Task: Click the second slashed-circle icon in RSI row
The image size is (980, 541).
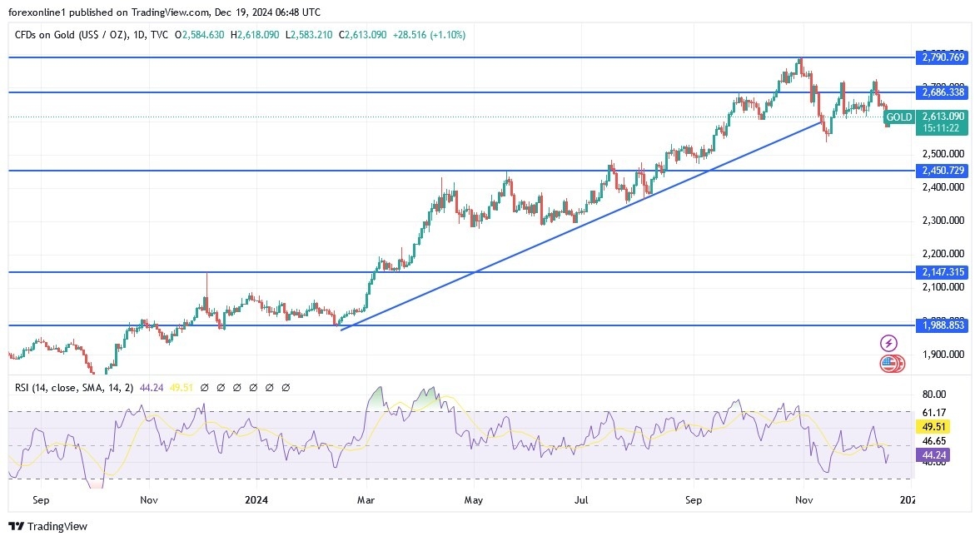Action: tap(221, 387)
